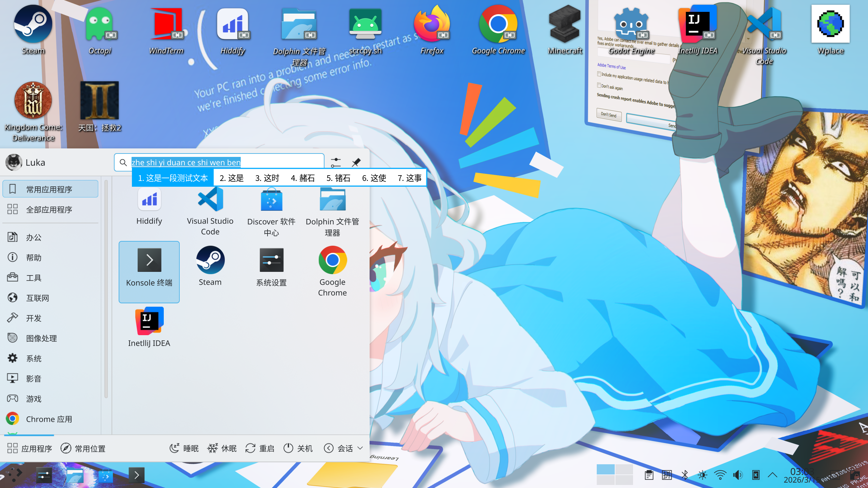Screen dimensions: 868x488
Task: Toggle Pinyin input method tray indicator
Action: 667,475
